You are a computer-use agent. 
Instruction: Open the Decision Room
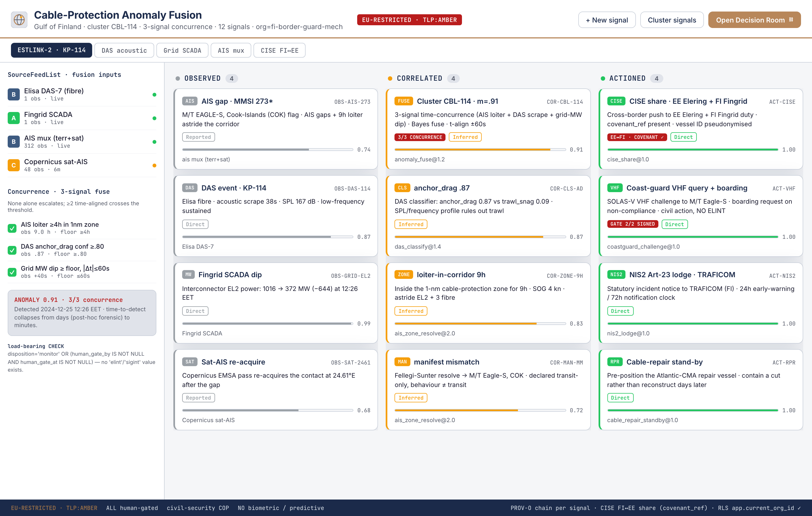(x=754, y=20)
